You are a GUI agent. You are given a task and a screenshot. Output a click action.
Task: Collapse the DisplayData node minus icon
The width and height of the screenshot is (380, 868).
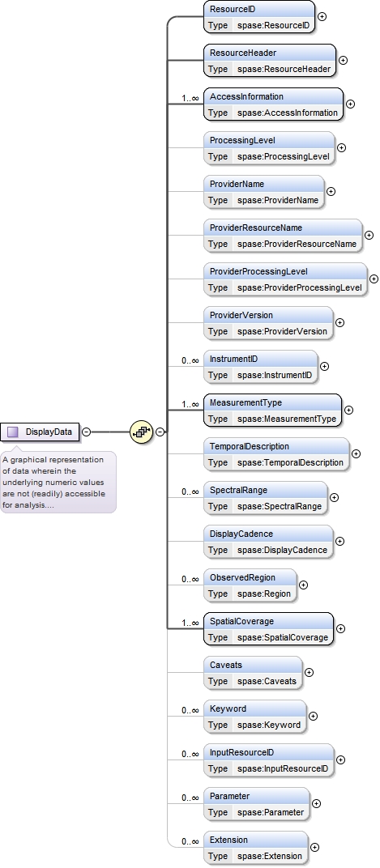[87, 432]
